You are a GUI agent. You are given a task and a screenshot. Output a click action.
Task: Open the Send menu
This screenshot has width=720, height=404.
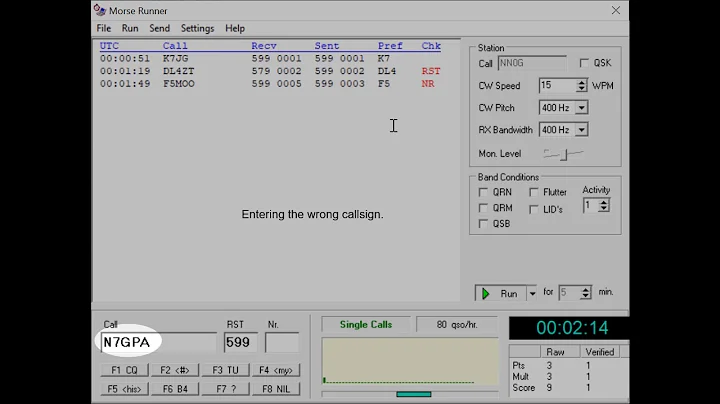point(159,28)
